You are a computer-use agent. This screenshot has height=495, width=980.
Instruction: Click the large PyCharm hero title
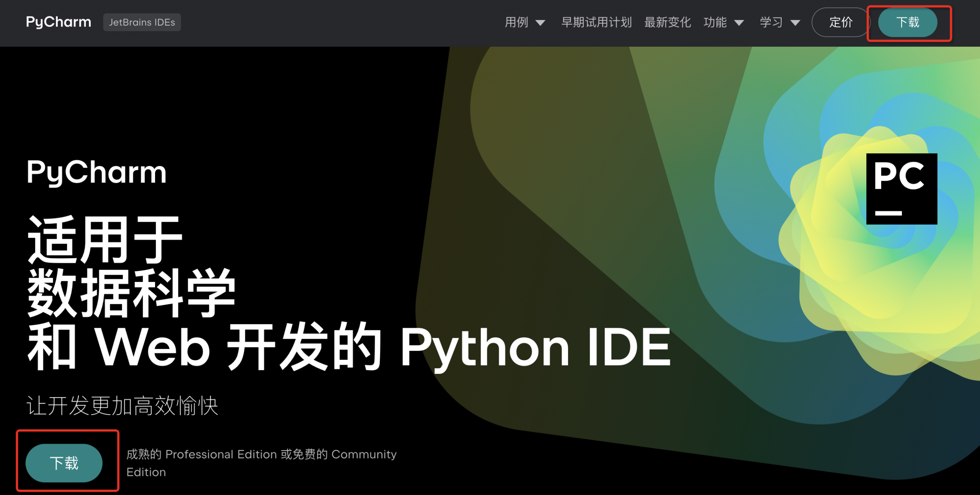pos(96,173)
